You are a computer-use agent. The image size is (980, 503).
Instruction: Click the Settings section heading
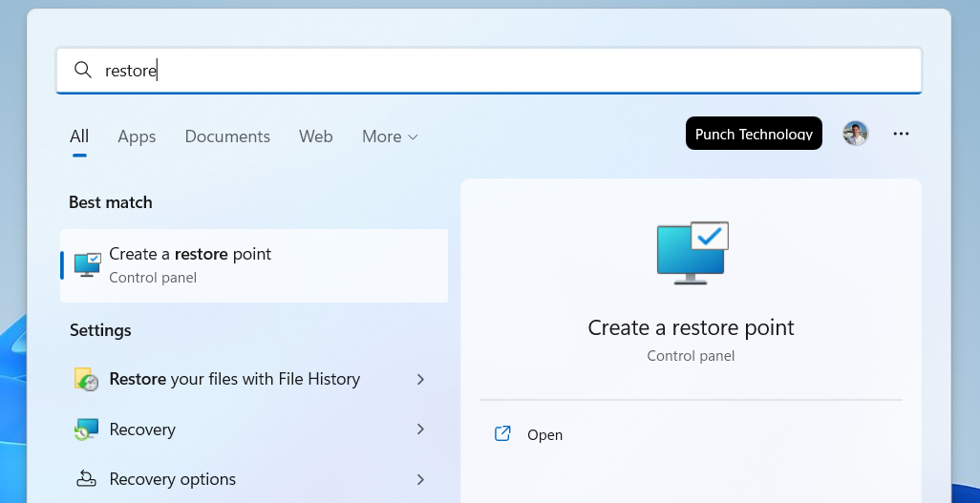click(x=100, y=330)
